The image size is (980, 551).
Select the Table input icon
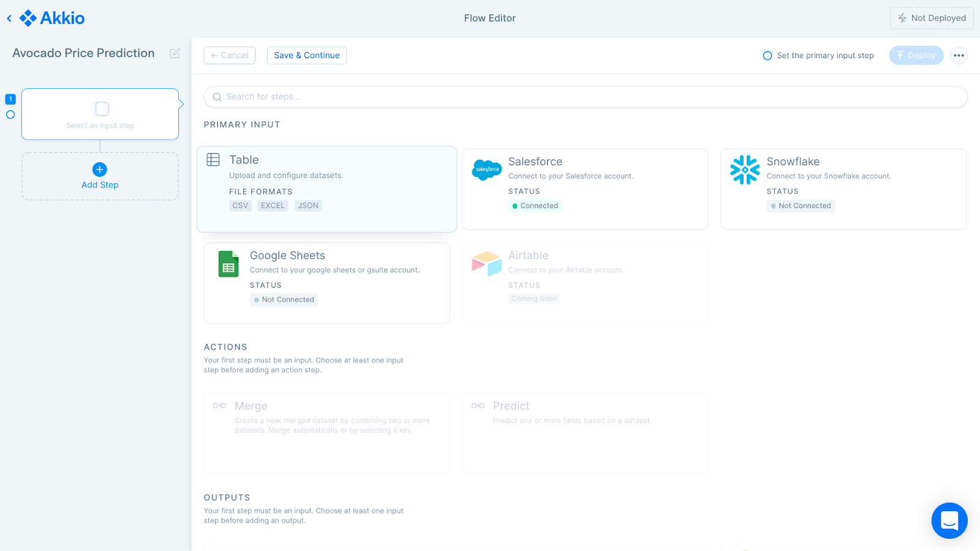213,159
